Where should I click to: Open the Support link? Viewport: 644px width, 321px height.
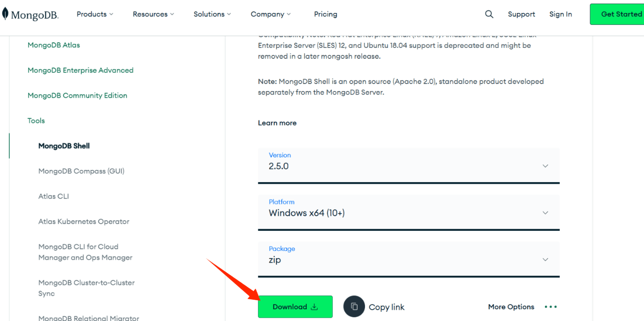[521, 14]
